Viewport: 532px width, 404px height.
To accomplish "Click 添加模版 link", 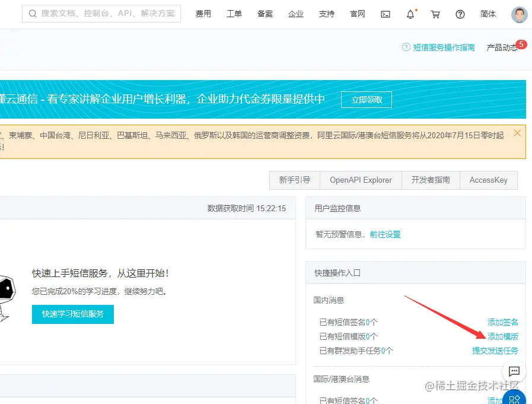I will tap(503, 336).
